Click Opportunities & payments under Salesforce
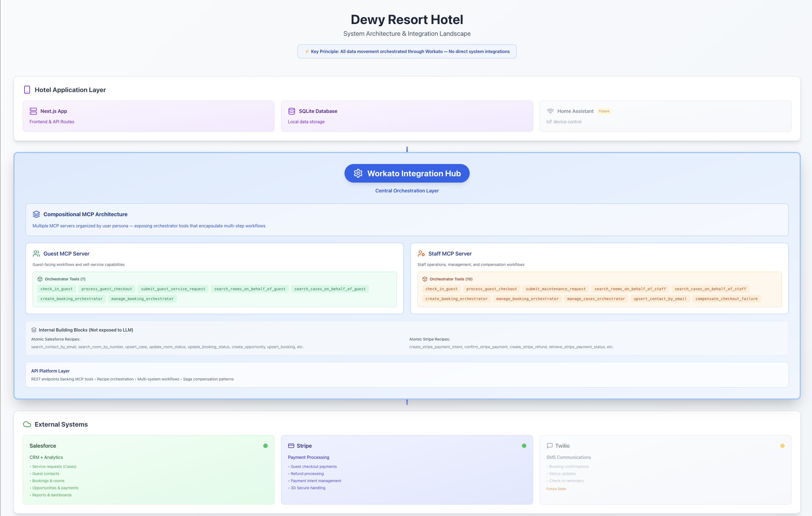 (x=55, y=488)
